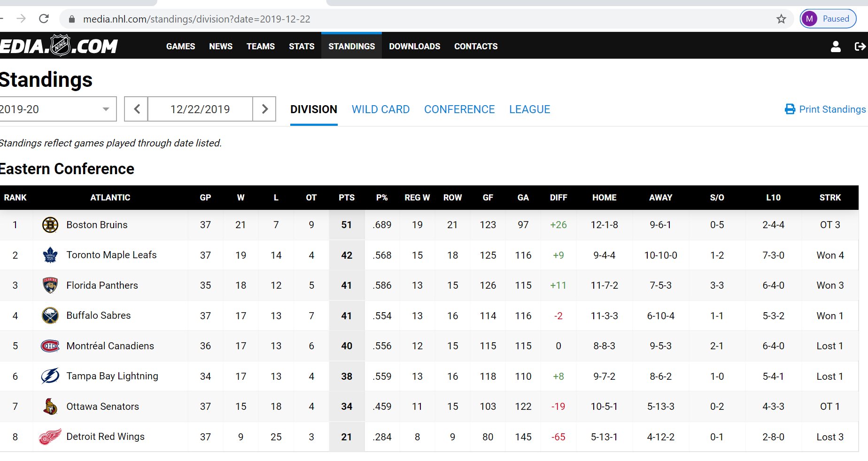The image size is (868, 461).
Task: Switch to the LEAGUE tab
Action: pos(529,109)
